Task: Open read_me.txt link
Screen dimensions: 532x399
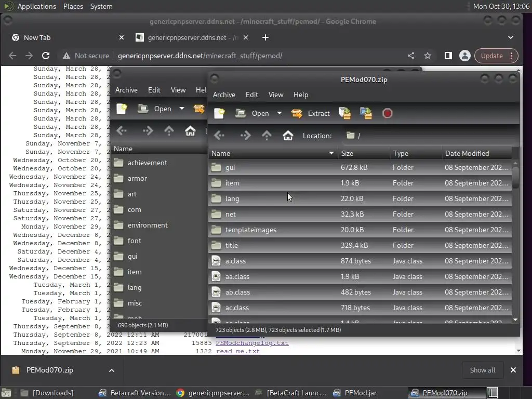Action: pos(238,352)
